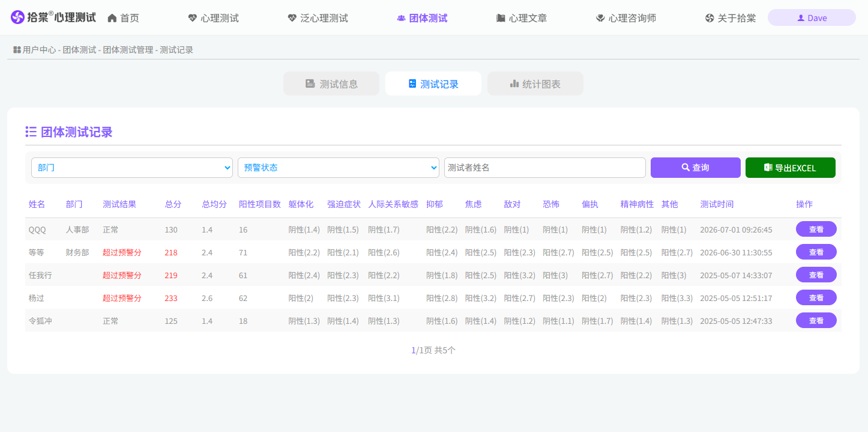This screenshot has height=432, width=868.
Task: Open the Dave user account button
Action: tap(812, 17)
